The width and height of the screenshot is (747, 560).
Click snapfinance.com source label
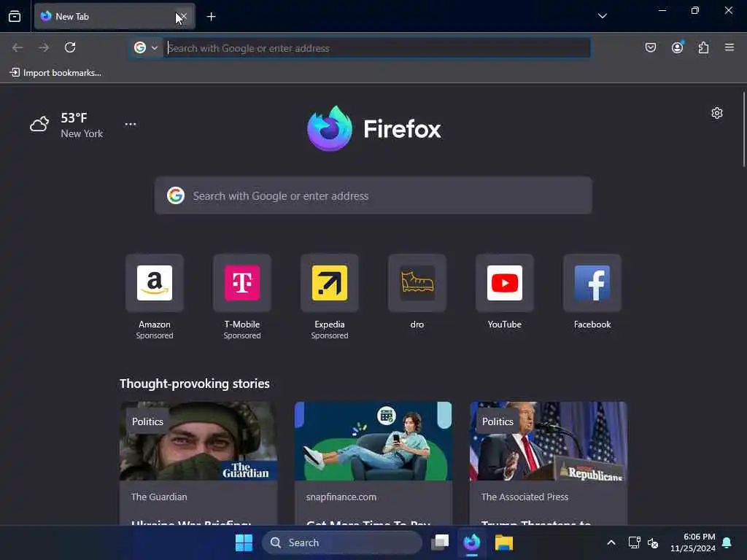pyautogui.click(x=341, y=497)
